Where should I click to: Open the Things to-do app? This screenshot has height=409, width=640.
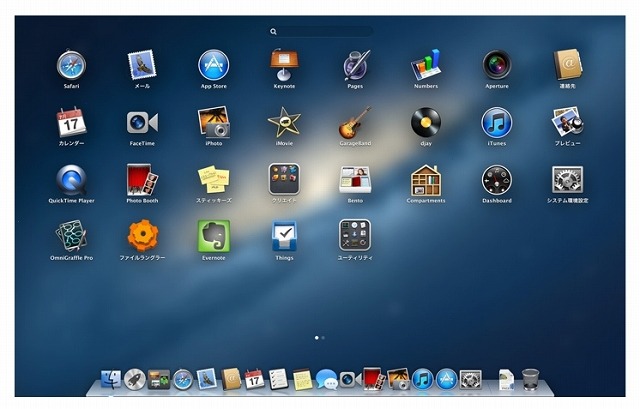tap(284, 236)
